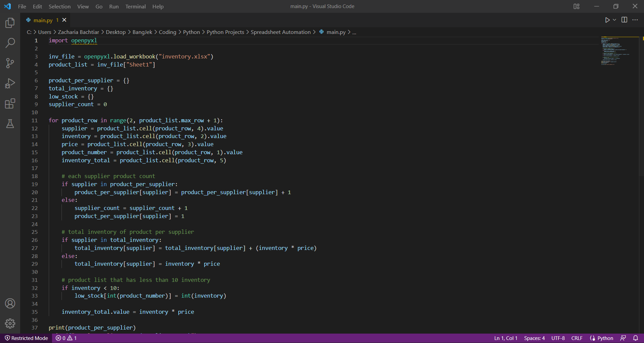Open the editor More Actions ellipsis
This screenshot has height=343, width=644.
pos(635,20)
